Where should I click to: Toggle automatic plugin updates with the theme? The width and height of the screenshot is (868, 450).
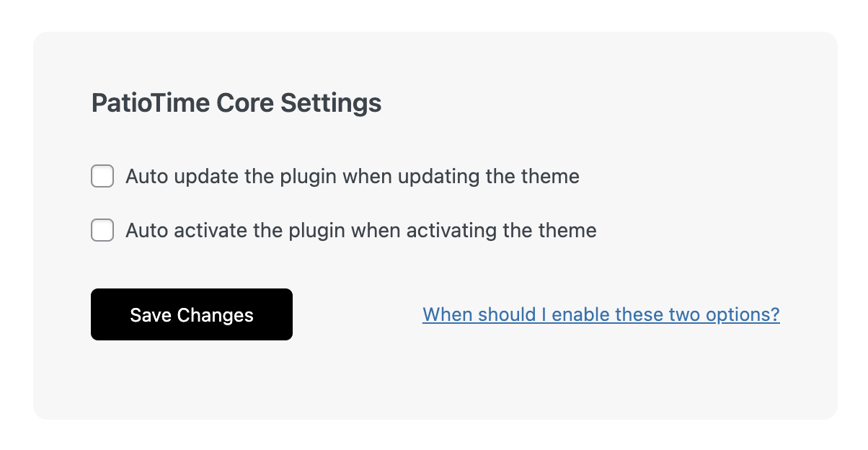click(x=102, y=176)
